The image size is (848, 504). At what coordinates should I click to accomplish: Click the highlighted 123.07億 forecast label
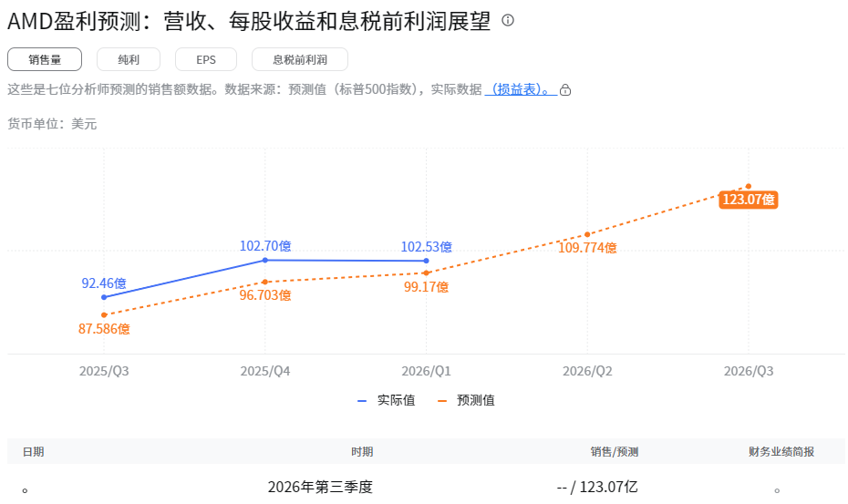click(x=749, y=200)
